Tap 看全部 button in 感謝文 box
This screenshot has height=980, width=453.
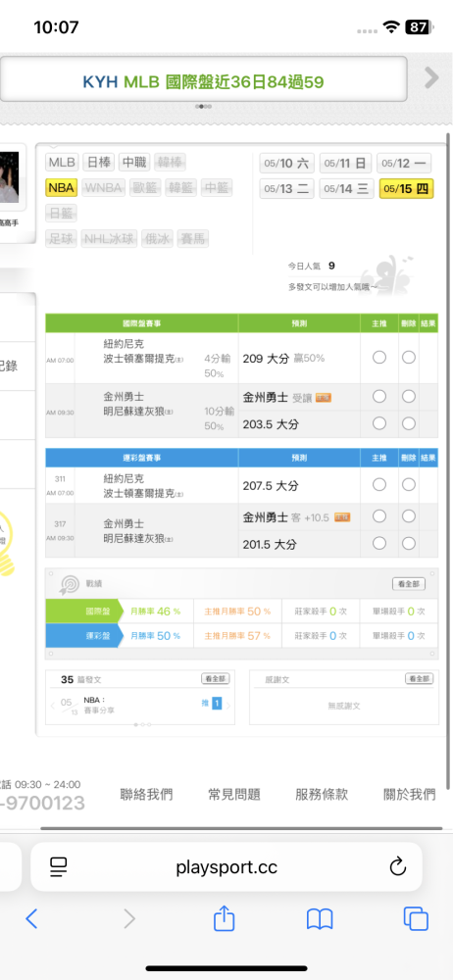coord(420,679)
